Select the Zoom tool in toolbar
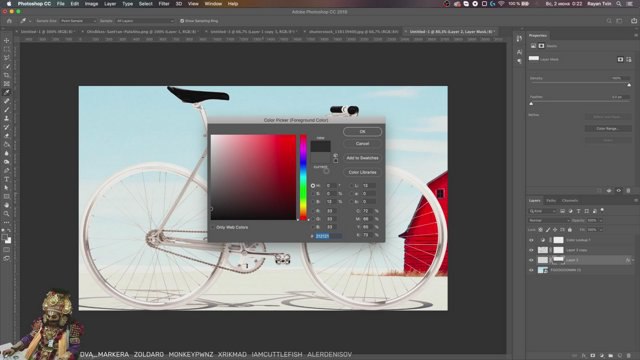This screenshot has width=640, height=360. (x=7, y=213)
